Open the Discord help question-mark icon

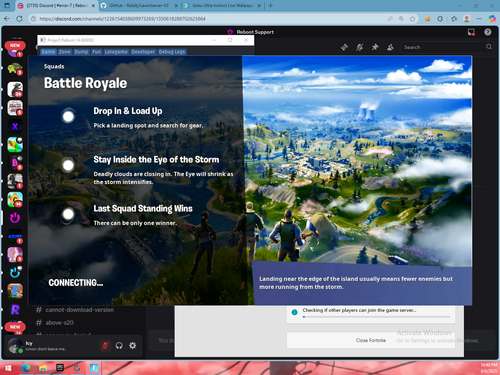[487, 32]
